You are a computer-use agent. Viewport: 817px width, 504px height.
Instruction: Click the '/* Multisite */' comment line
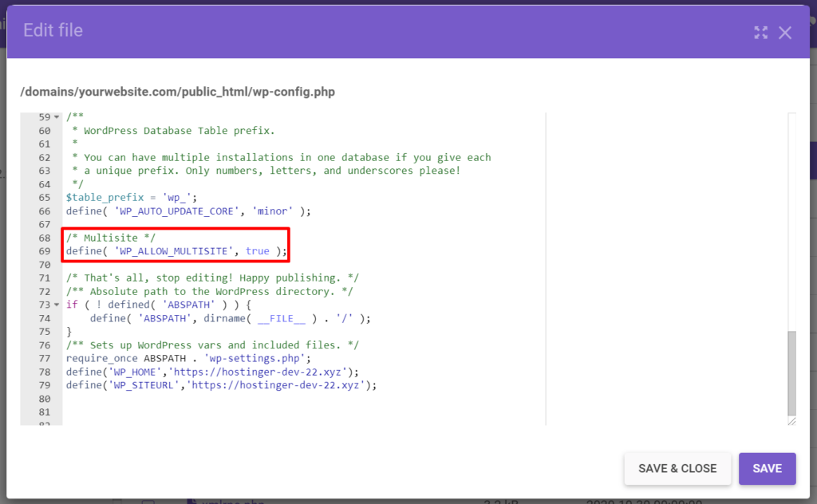(110, 238)
